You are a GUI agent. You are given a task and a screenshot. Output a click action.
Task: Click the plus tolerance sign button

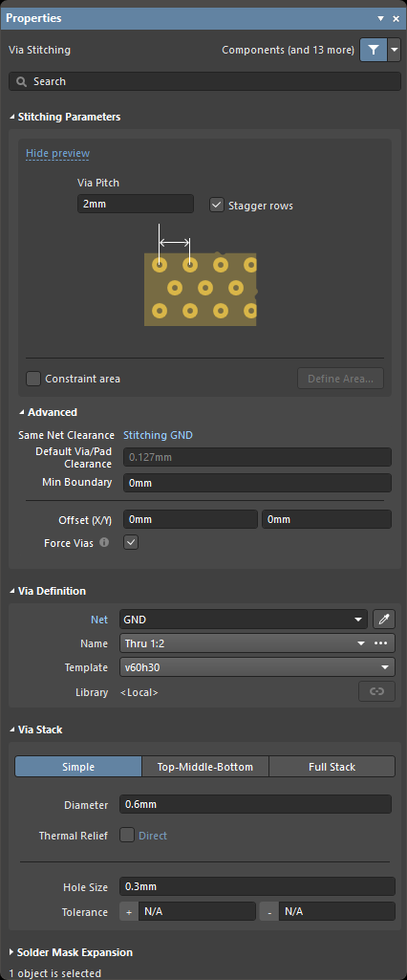click(x=129, y=912)
